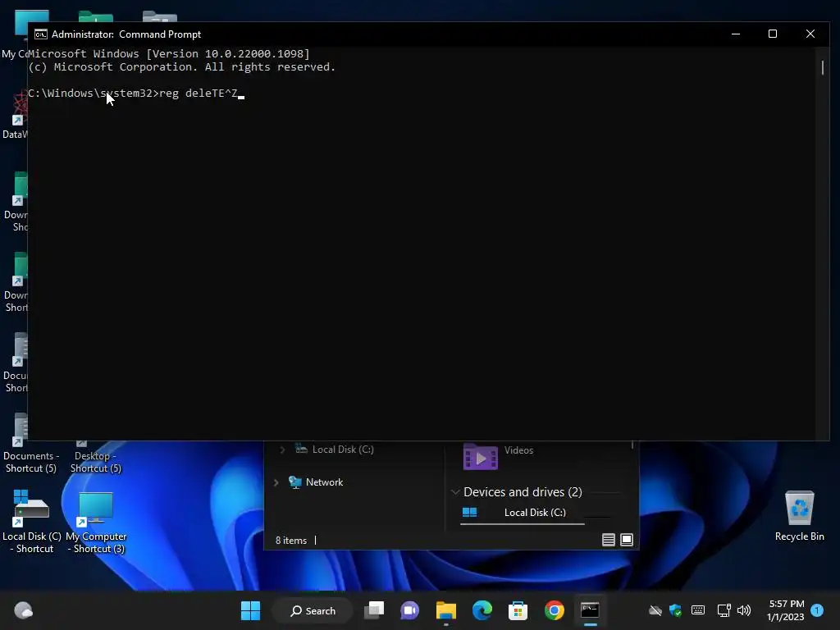Open File Explorer from the taskbar
Screen dimensions: 840x630
click(445, 610)
